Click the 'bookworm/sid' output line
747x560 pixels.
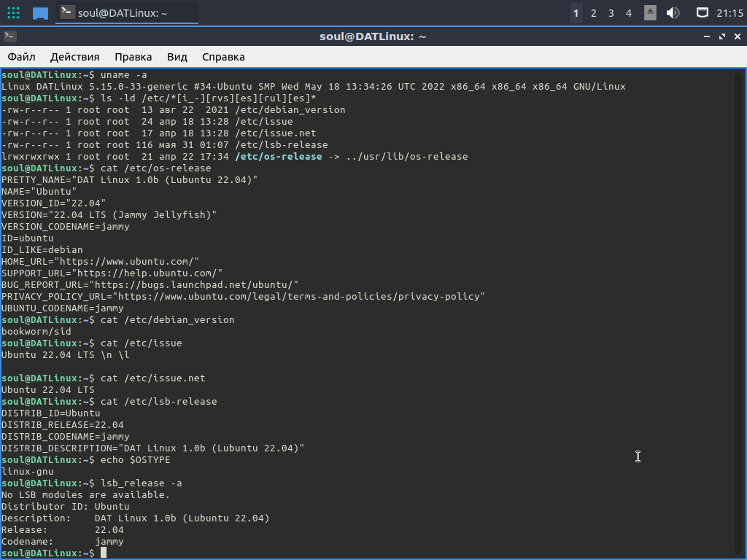36,332
